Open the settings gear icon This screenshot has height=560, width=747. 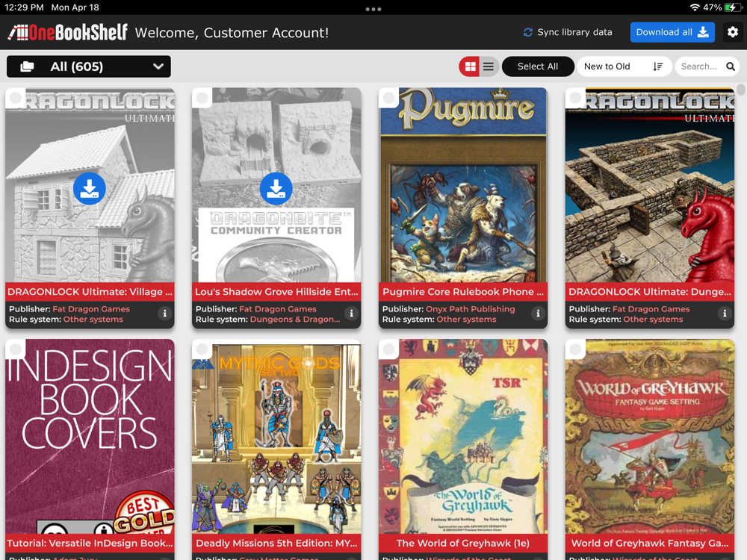(x=732, y=32)
